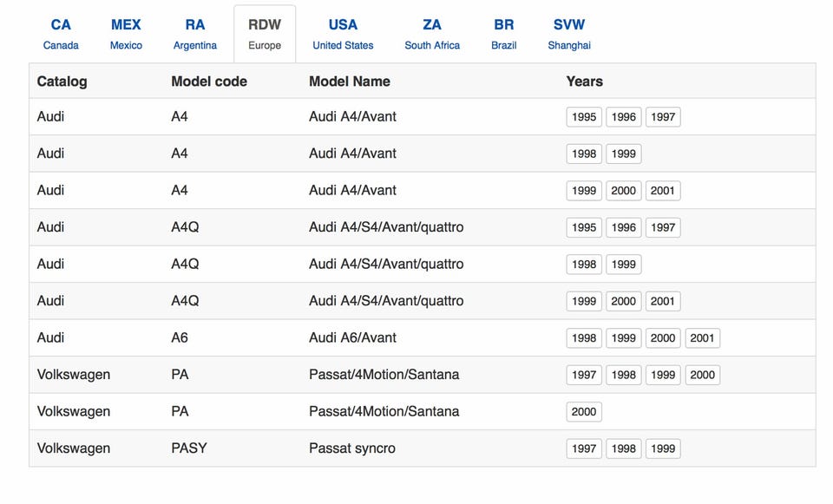Choose 2000 in third A4Q quattro row
Image resolution: width=833 pixels, height=504 pixels.
(623, 301)
